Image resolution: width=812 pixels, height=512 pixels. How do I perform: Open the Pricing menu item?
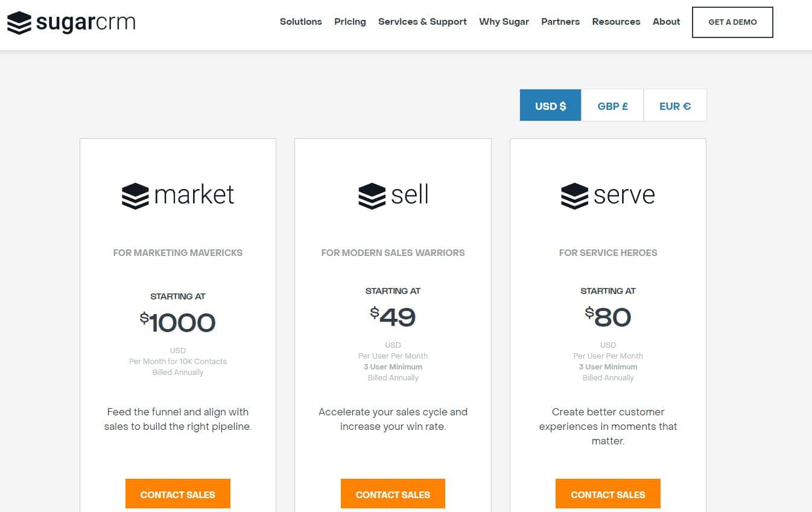(350, 22)
